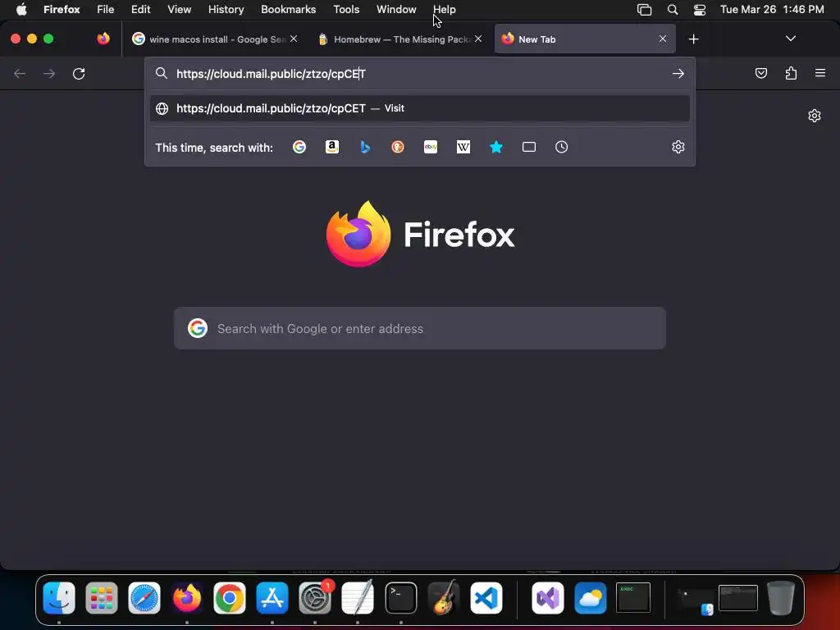Image resolution: width=840 pixels, height=630 pixels.
Task: Launch GarageBand from the Dock
Action: [x=444, y=598]
